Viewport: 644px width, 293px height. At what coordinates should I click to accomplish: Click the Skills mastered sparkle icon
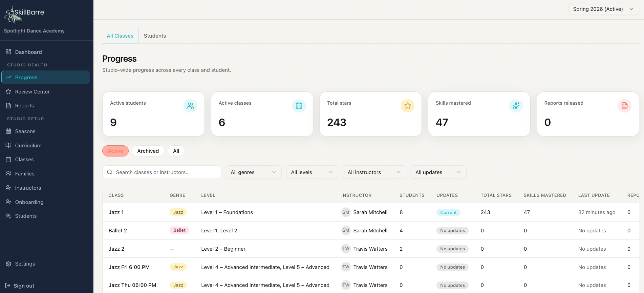coord(516,106)
